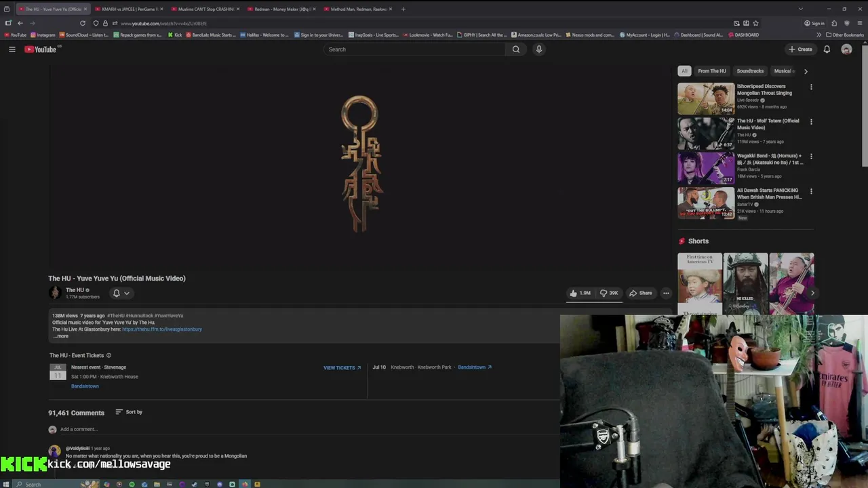
Task: Open Wagakki Band video thumbnail
Action: (706, 168)
